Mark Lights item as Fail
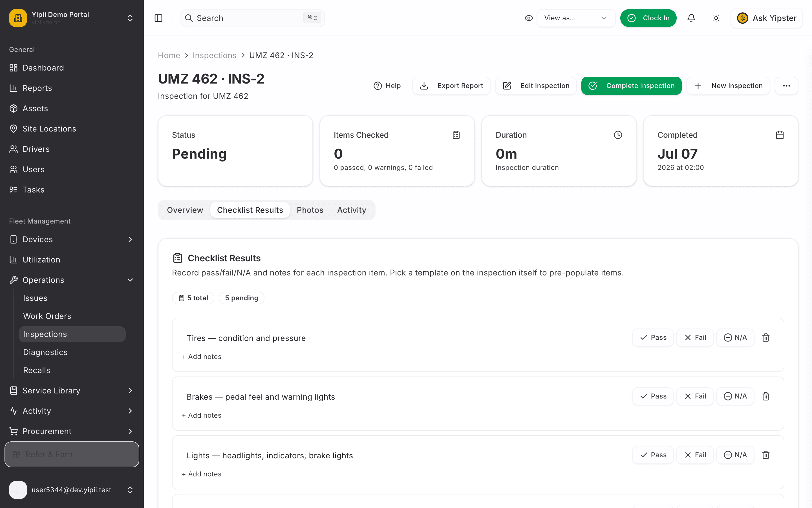 pos(695,455)
